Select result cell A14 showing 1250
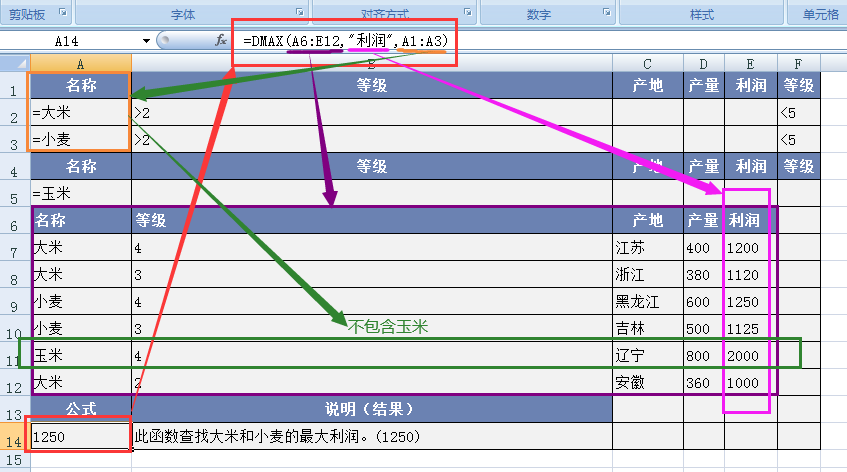 (x=80, y=436)
